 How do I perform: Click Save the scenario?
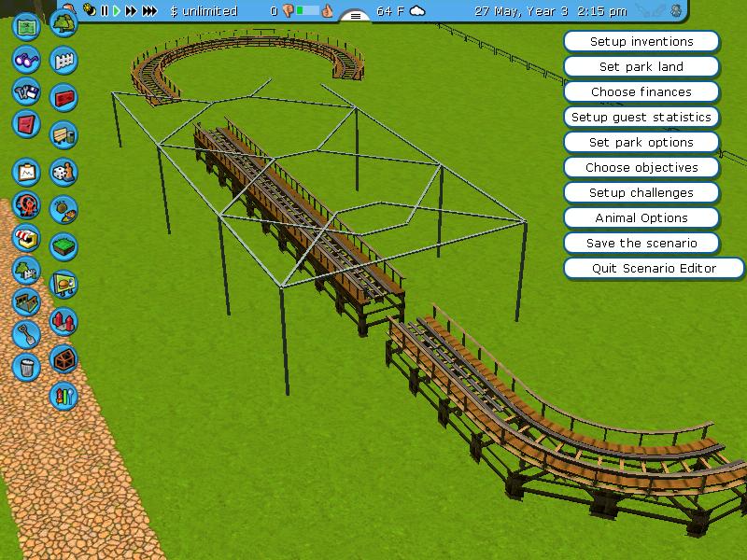point(641,244)
